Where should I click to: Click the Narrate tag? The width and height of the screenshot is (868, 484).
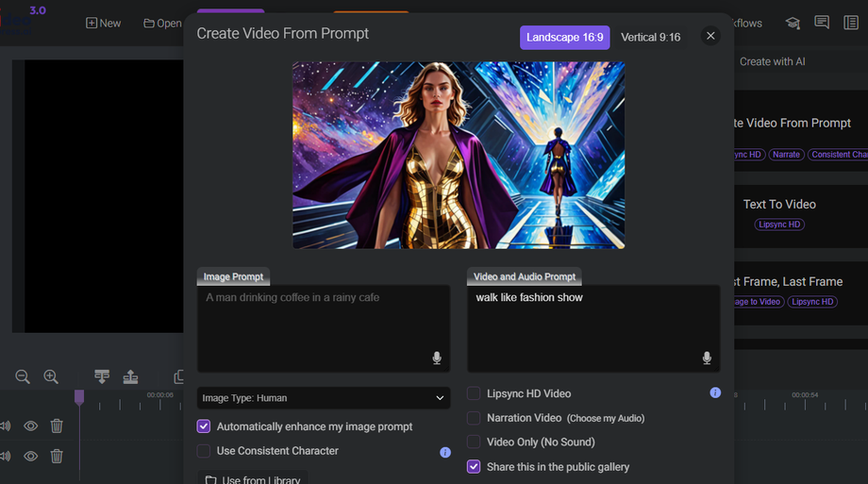(786, 155)
